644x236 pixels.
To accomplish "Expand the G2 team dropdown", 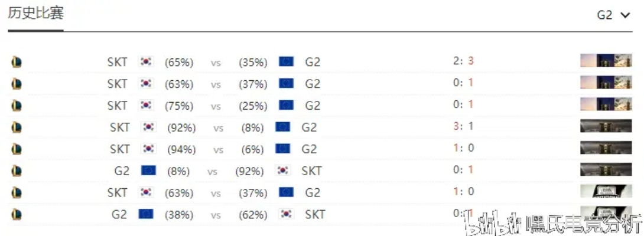I will pyautogui.click(x=614, y=15).
